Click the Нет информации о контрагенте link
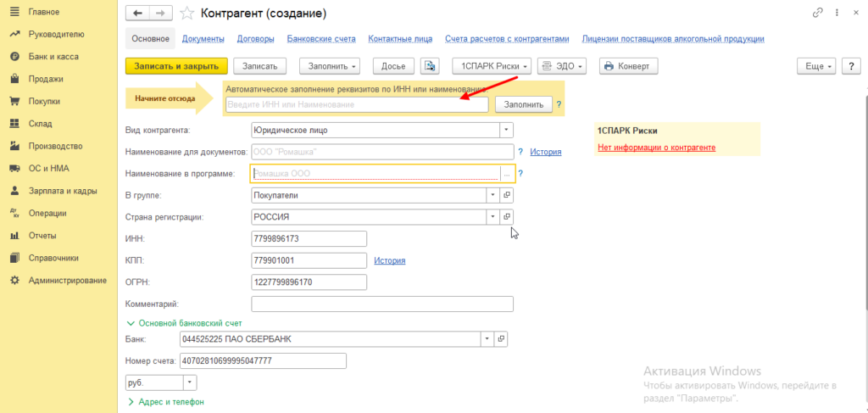 coord(656,148)
